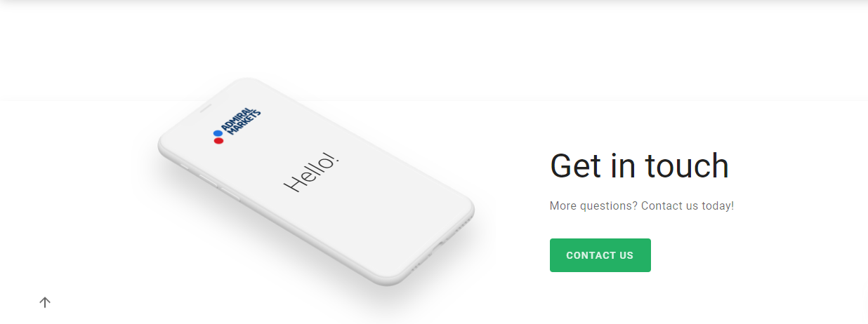Click the Admiral Markets logo on phone

(237, 126)
